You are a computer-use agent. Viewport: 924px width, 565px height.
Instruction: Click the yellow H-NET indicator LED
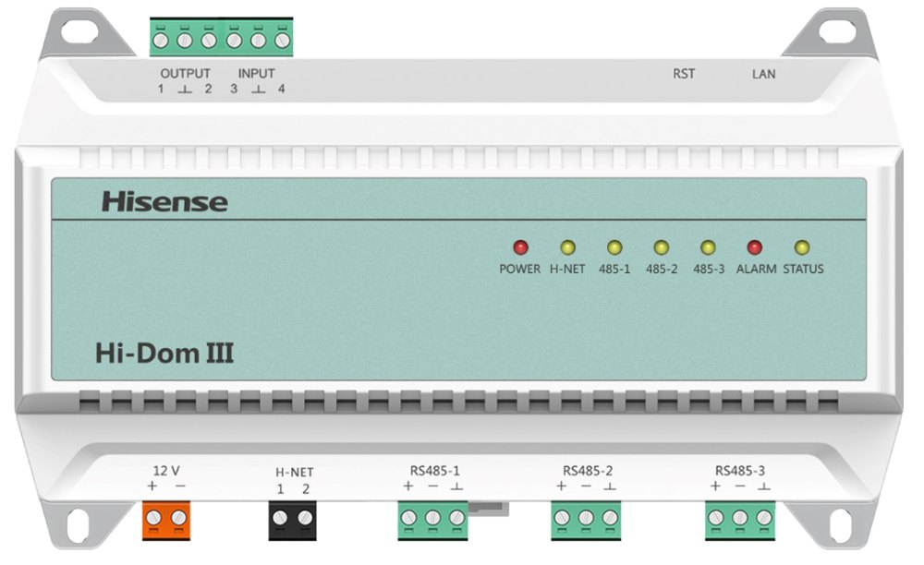point(567,247)
